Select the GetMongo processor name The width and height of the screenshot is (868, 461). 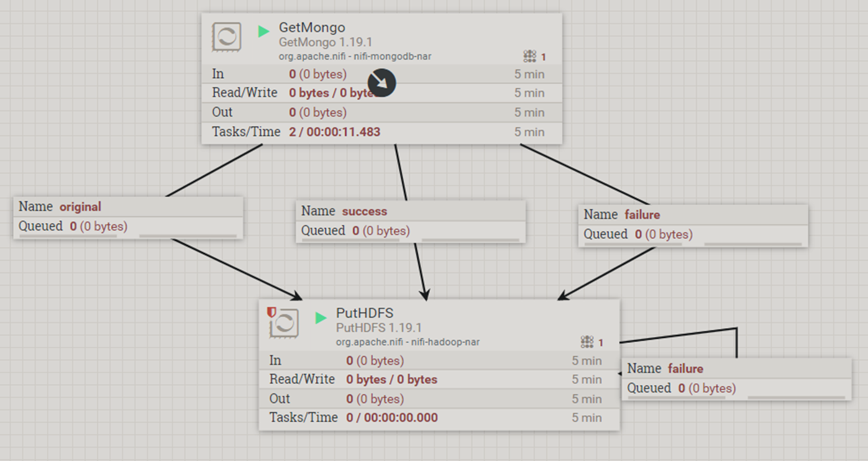pos(312,27)
